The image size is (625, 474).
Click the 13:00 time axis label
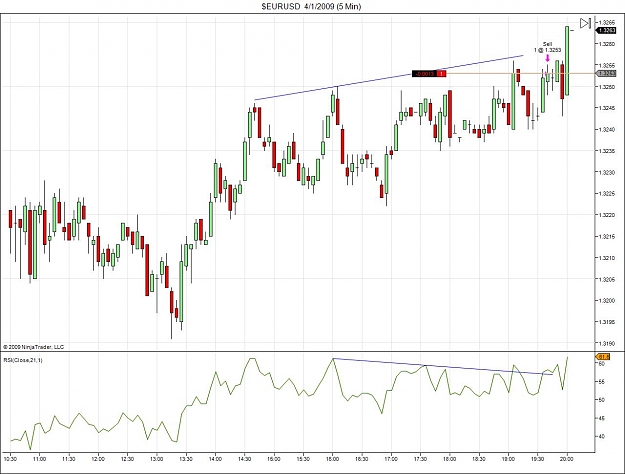coord(157,459)
